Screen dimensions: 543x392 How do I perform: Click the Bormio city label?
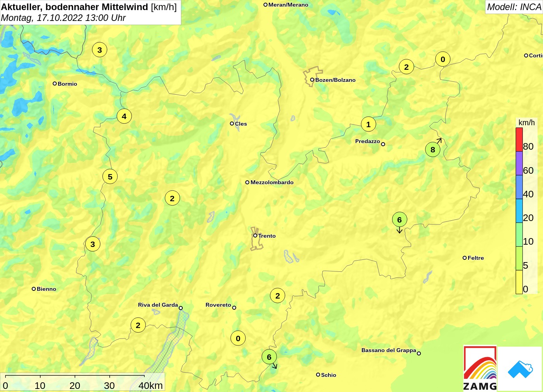click(67, 84)
